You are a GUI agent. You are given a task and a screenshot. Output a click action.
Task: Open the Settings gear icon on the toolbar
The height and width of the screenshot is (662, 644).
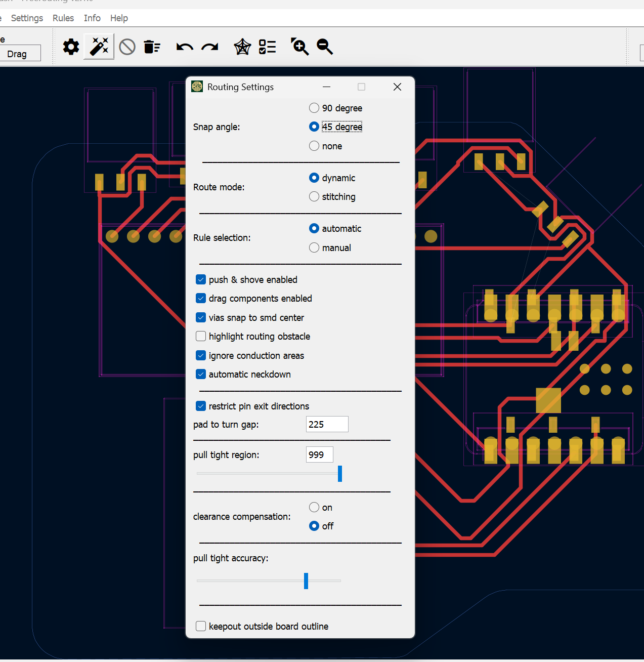71,47
